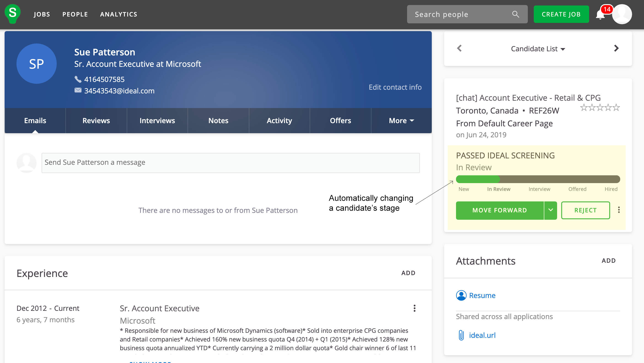Open the user profile avatar menu

[x=622, y=14]
